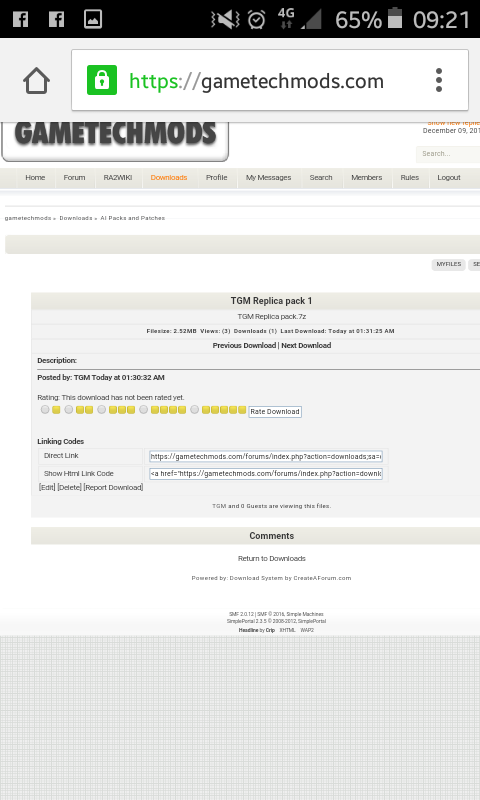Select the four-star rating radio button
Image resolution: width=480 pixels, height=800 pixels.
click(x=143, y=410)
